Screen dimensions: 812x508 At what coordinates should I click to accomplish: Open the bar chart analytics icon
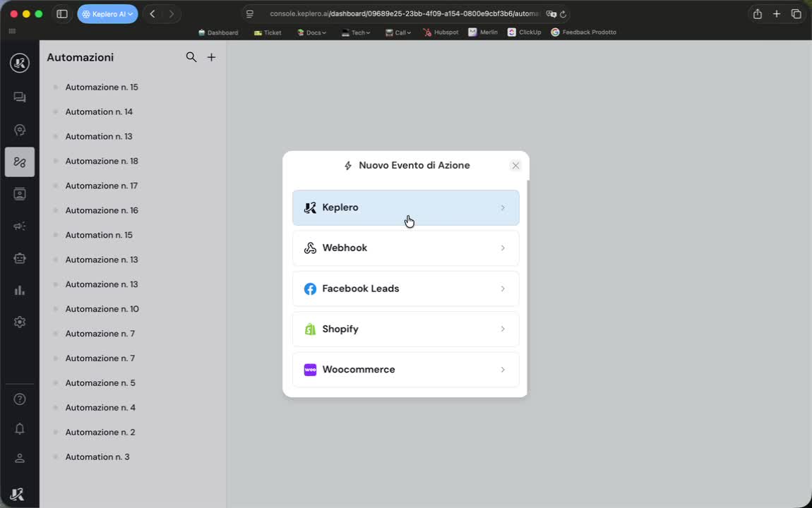(x=20, y=290)
